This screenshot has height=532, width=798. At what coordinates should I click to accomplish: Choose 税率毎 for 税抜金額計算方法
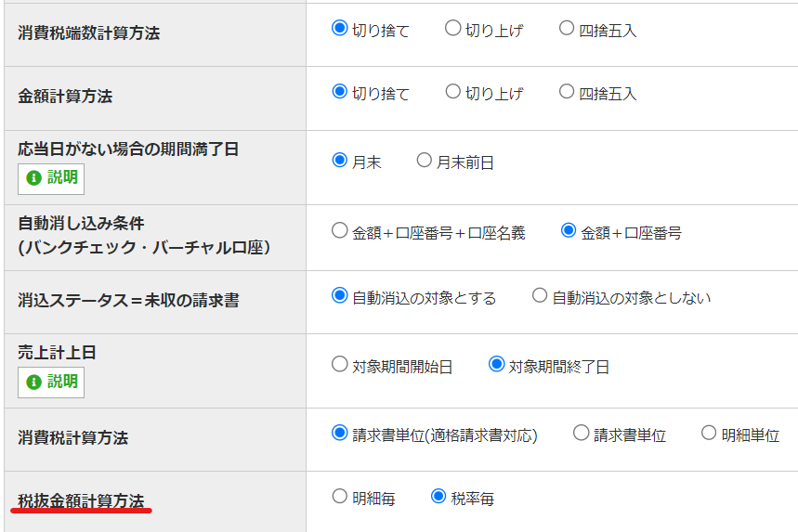(438, 498)
